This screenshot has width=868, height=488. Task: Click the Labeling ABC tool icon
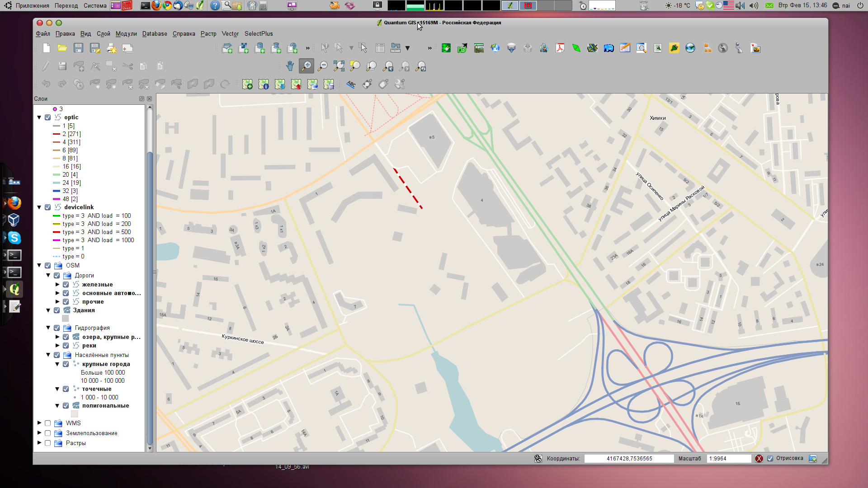(351, 84)
